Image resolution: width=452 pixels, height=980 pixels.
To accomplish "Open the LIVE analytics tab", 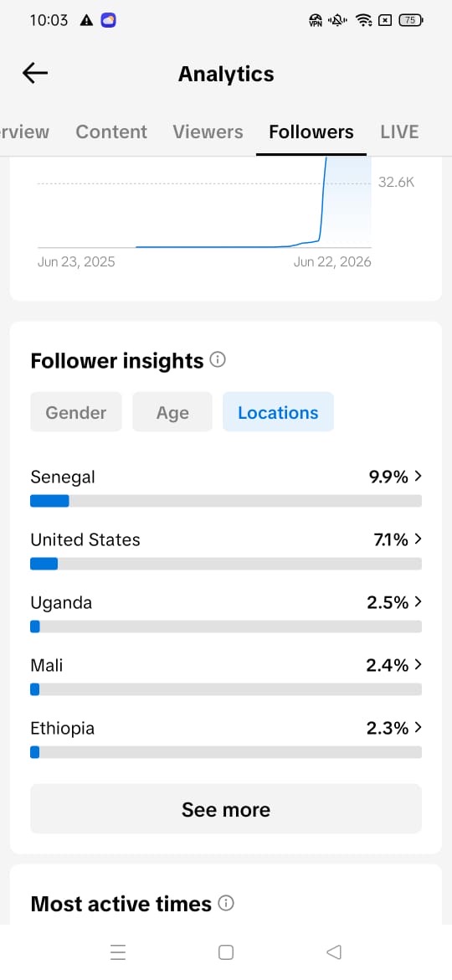I will (x=399, y=132).
